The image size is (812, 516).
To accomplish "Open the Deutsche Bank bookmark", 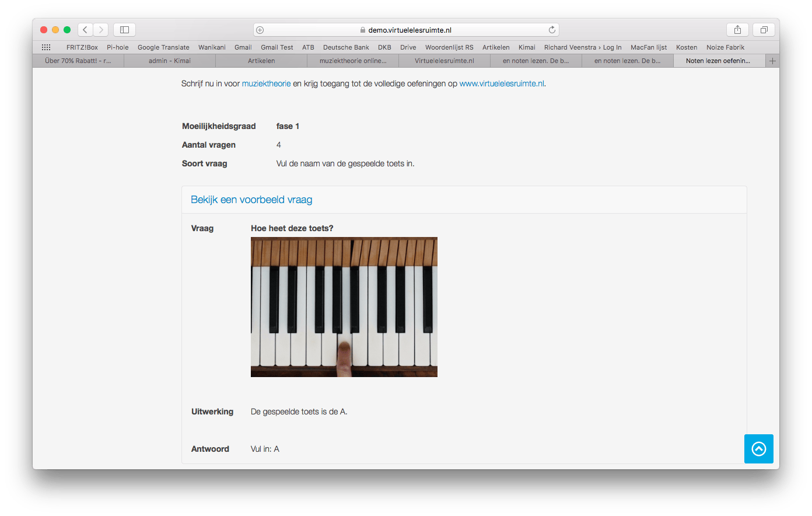I will tap(346, 47).
